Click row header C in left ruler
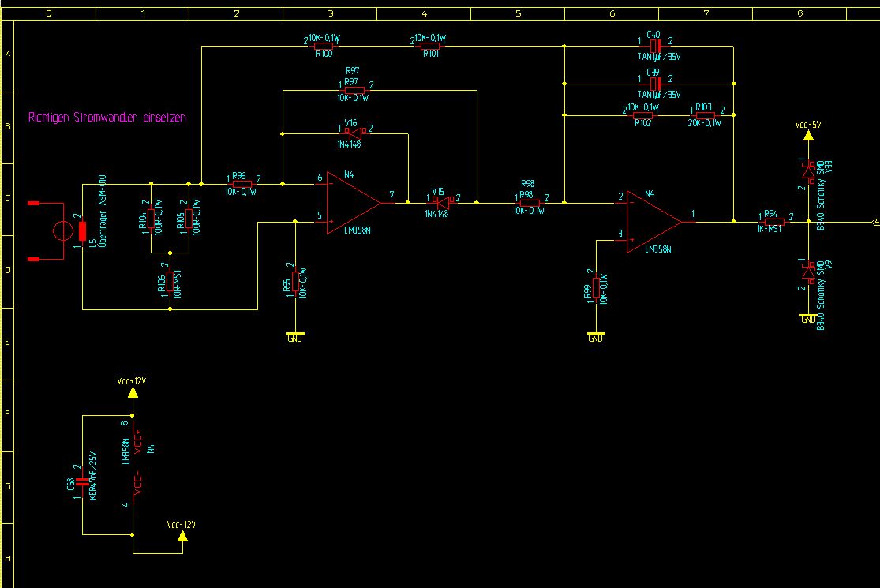The height and width of the screenshot is (588, 880). tap(7, 199)
